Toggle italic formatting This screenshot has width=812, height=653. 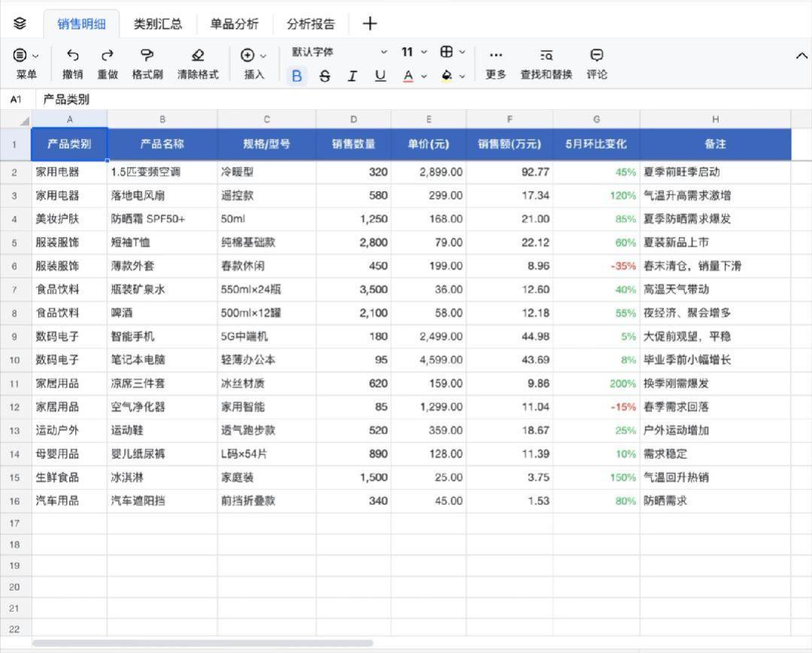point(352,76)
